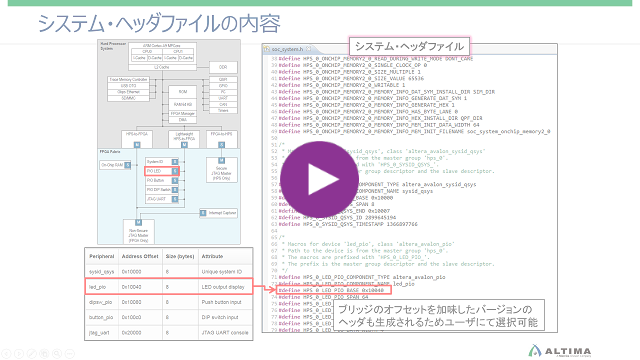
Task: Play the video with the purple button
Action: click(x=319, y=179)
